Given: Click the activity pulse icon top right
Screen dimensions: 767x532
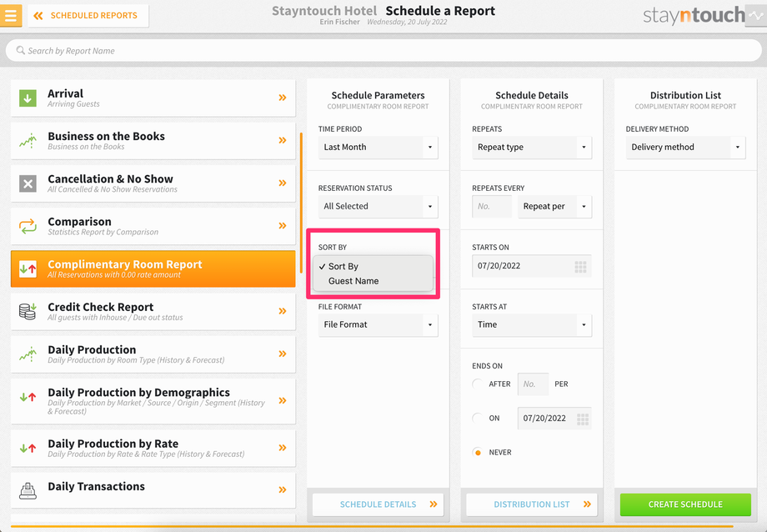Looking at the screenshot, I should coord(756,15).
